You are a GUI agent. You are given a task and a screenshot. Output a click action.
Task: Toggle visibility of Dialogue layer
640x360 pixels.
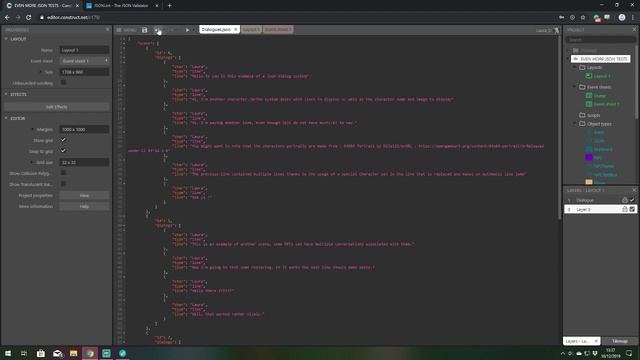point(632,200)
